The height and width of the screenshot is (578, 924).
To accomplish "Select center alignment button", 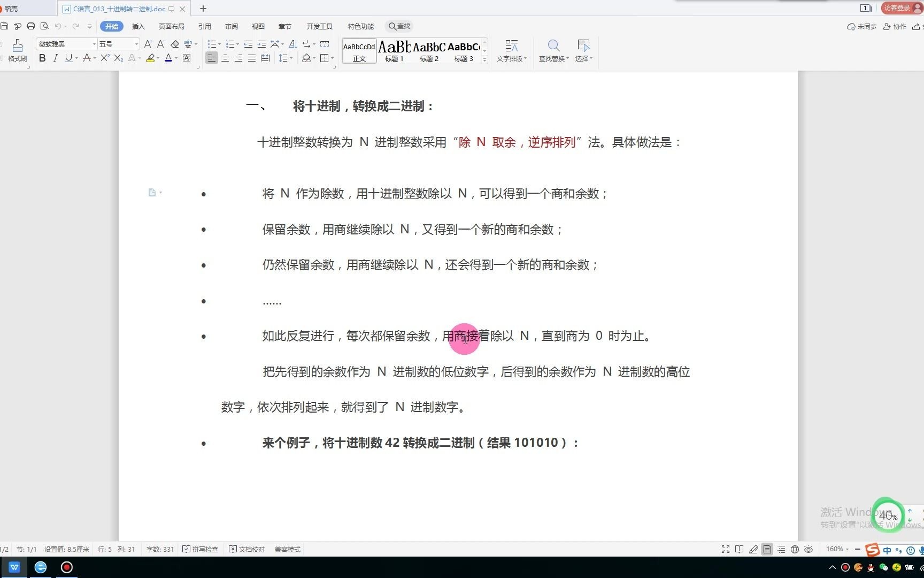I will [x=225, y=58].
